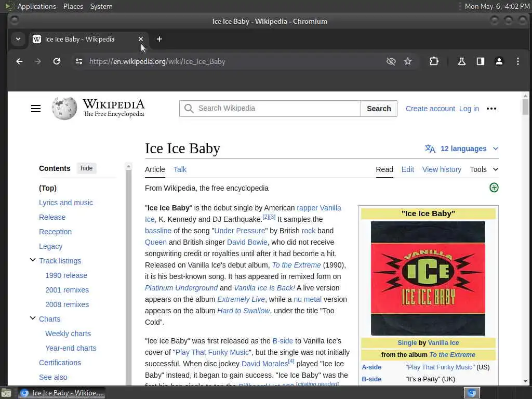This screenshot has width=532, height=399.
Task: Click the address bar URL
Action: [157, 61]
